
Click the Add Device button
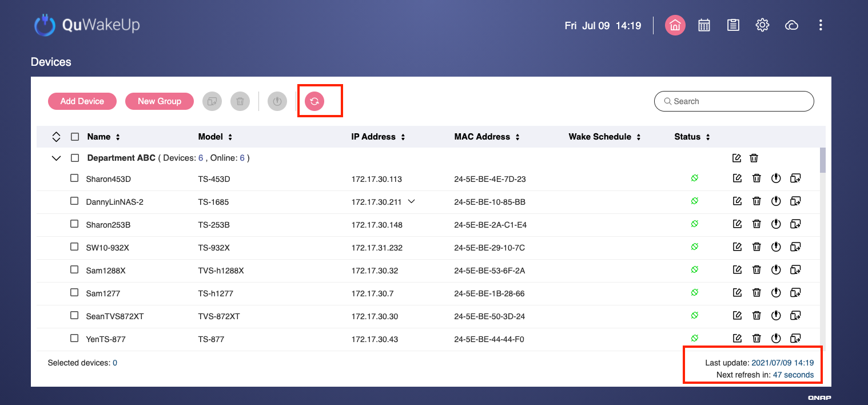82,101
